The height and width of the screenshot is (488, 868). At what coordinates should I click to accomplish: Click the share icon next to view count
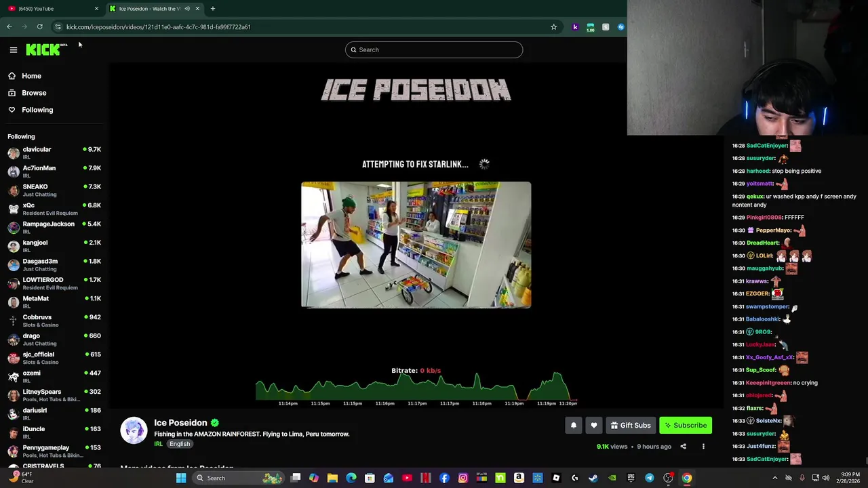point(683,447)
